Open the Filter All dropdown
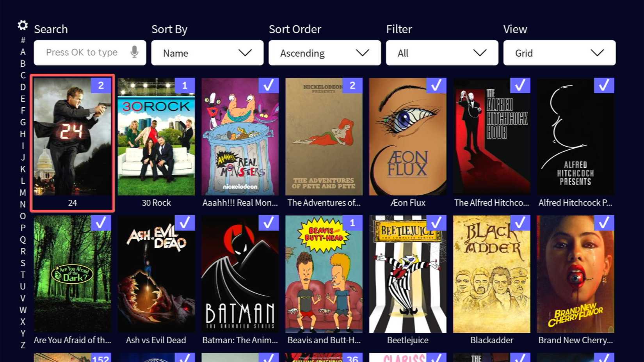Viewport: 644px width, 362px height. click(x=442, y=53)
